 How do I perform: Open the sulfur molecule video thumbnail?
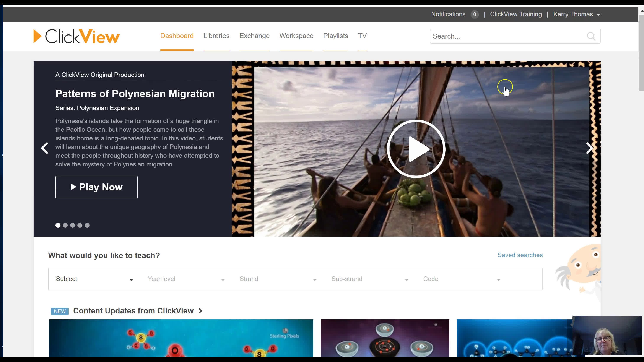pos(181,338)
